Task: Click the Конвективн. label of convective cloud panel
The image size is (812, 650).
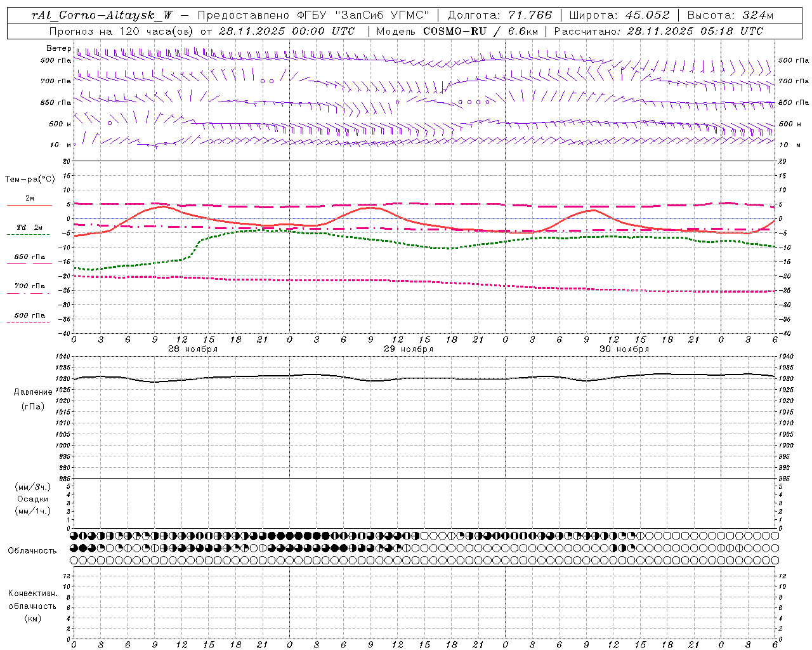Action: (x=33, y=594)
